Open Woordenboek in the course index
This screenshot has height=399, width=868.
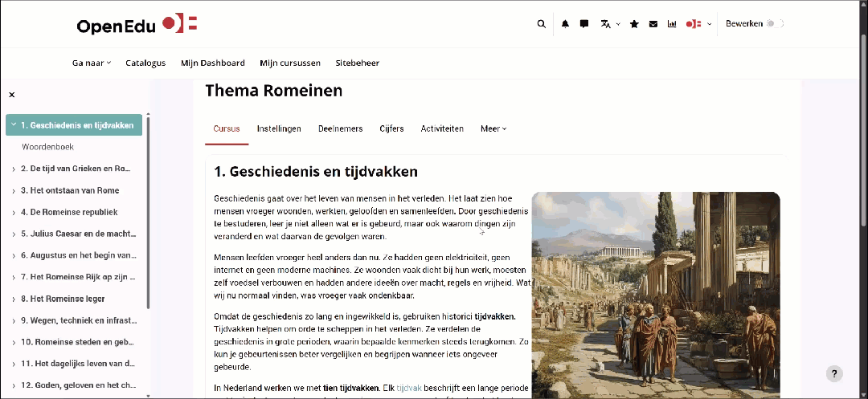click(48, 147)
